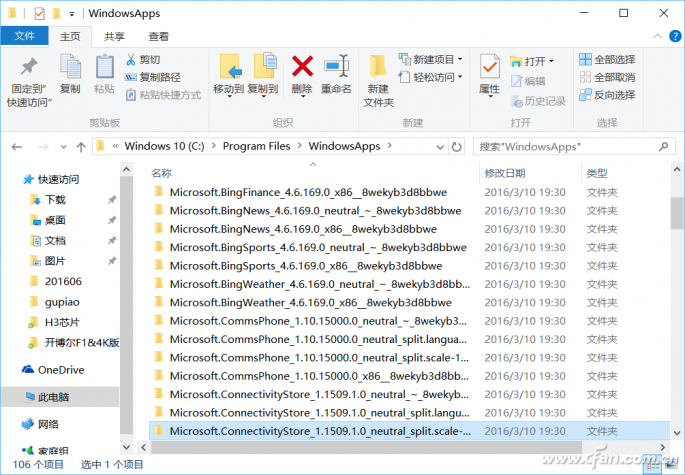
Task: Click the Properties checkmark in the title bar
Action: coord(39,14)
